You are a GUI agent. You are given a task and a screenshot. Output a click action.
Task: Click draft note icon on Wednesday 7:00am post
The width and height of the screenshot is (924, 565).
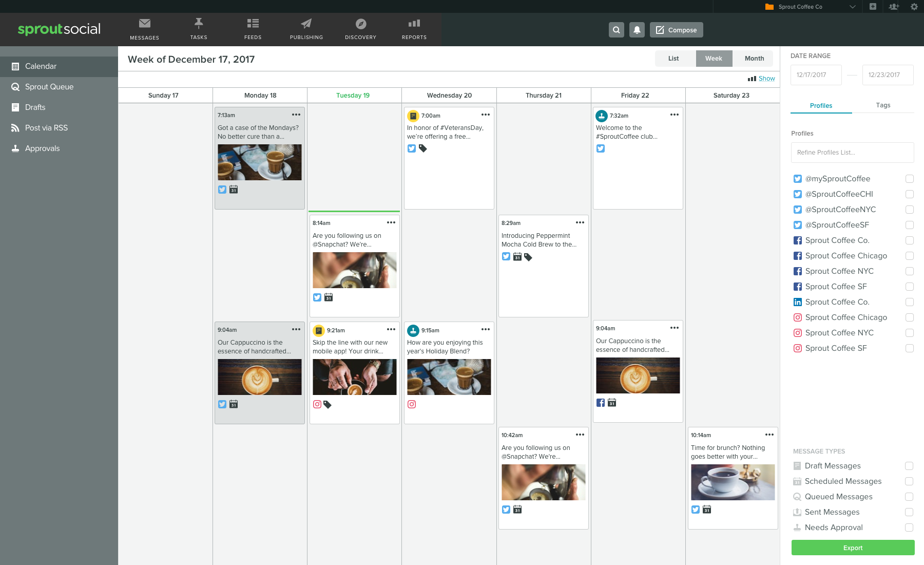pos(413,116)
